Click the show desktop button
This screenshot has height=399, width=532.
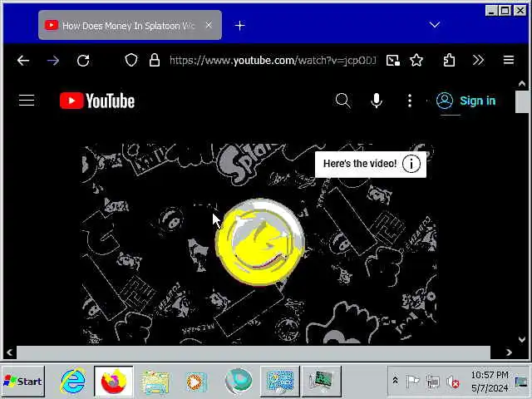522,382
